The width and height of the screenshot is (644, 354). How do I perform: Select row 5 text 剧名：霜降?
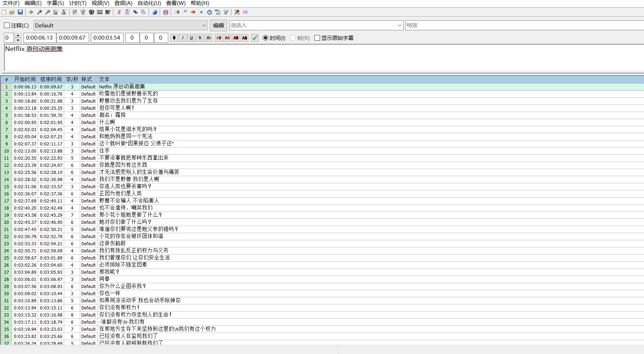tap(112, 115)
